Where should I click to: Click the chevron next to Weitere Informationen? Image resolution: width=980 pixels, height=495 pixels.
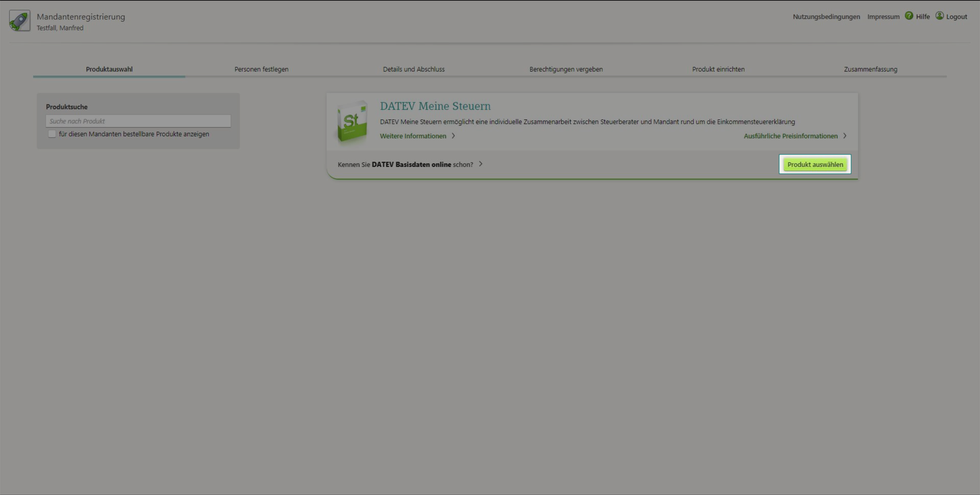click(453, 136)
